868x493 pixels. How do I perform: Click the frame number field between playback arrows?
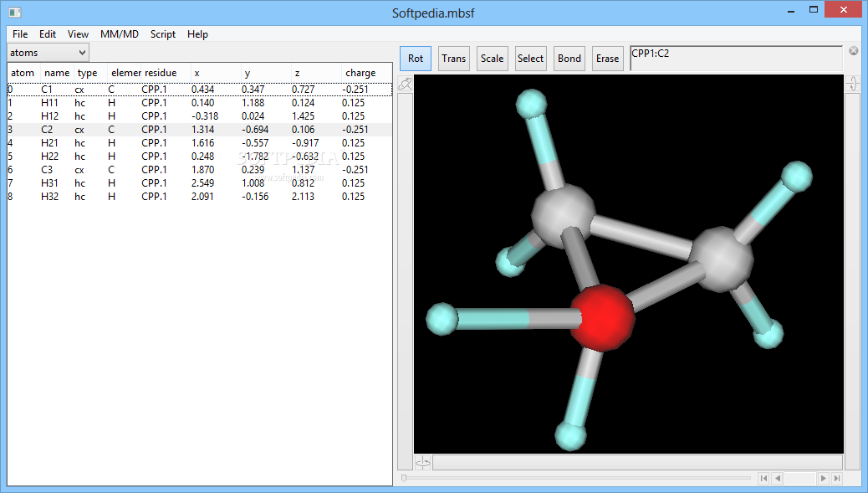coord(800,478)
